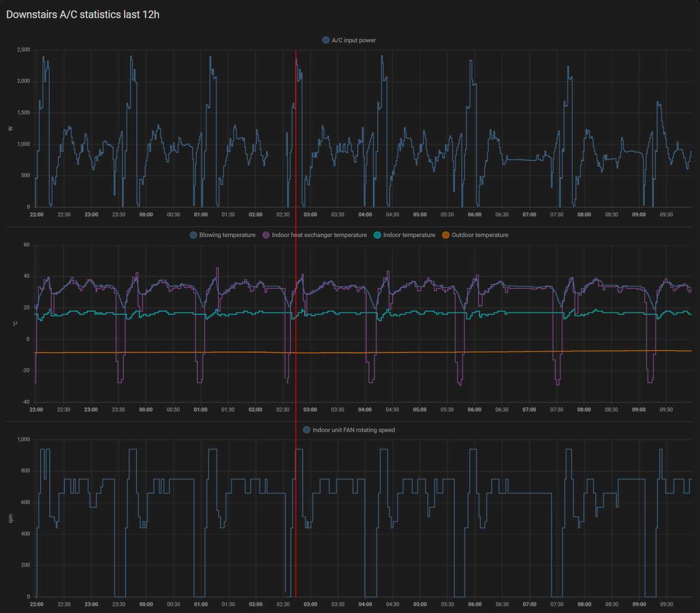Click 06:00 label on temperature chart axis
This screenshot has width=700, height=613.
click(475, 410)
